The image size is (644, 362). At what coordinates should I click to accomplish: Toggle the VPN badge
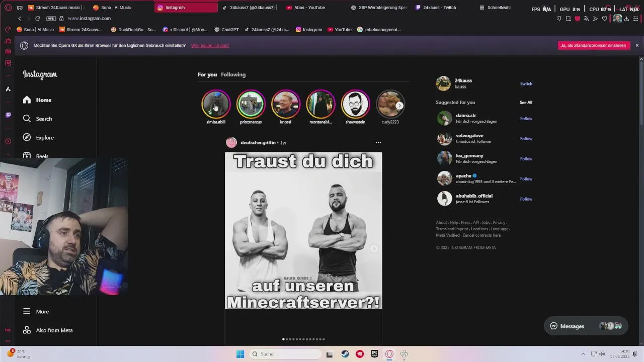(x=51, y=19)
